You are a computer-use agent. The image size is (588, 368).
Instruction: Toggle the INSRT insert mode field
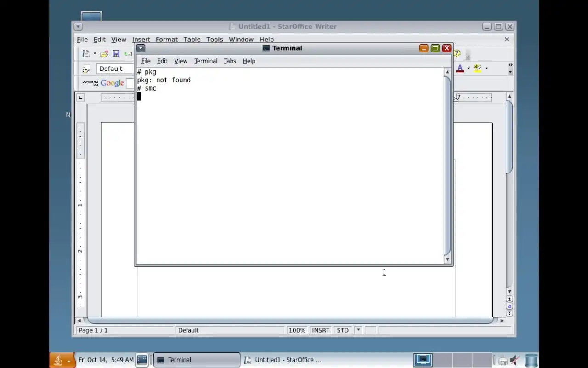coord(321,330)
